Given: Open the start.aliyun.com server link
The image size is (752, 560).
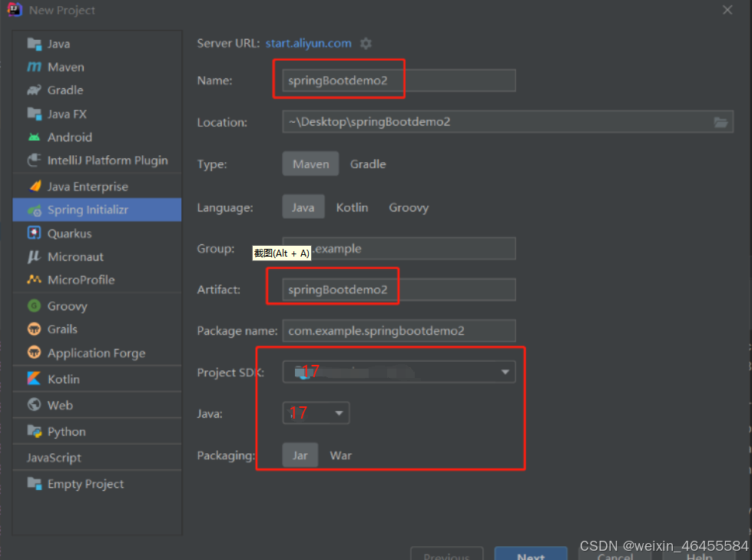Looking at the screenshot, I should coord(308,44).
